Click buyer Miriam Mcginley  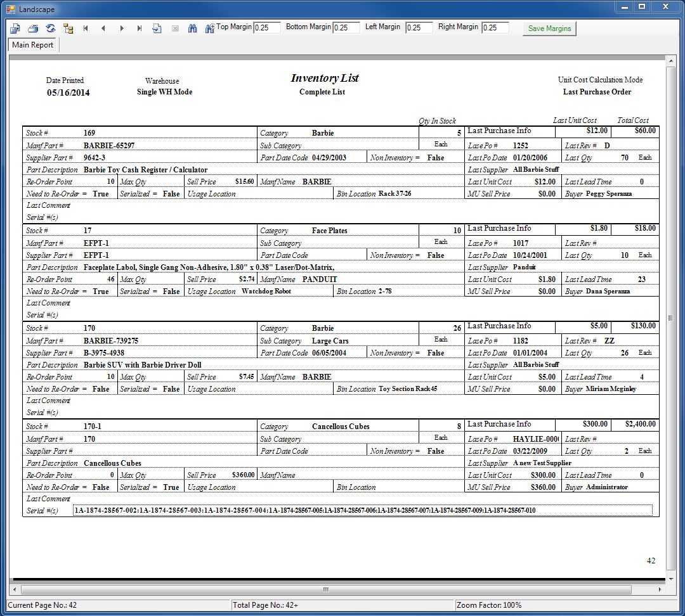tap(611, 388)
